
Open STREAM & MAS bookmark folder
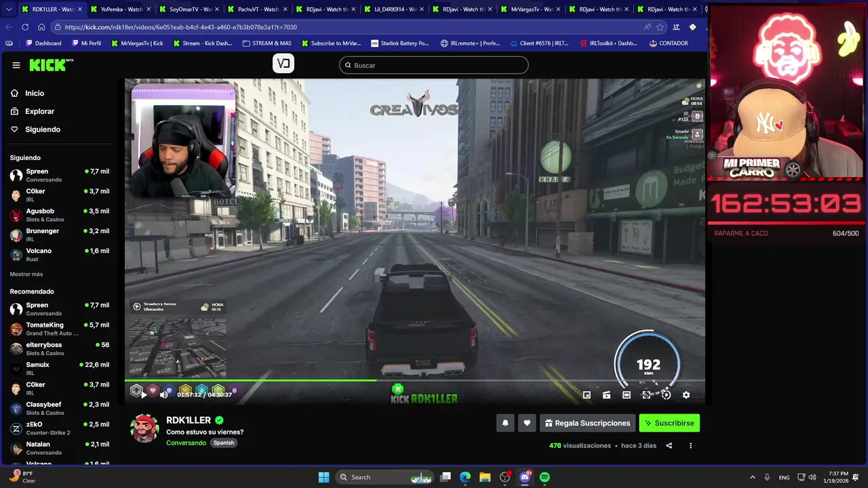click(267, 43)
